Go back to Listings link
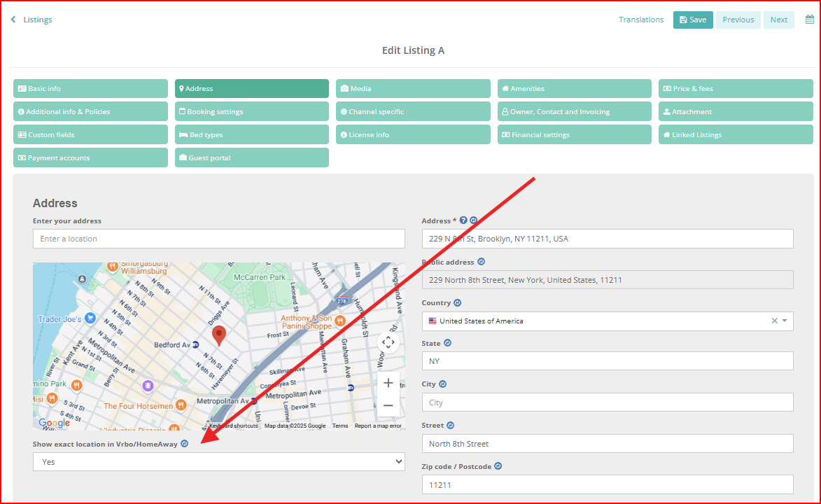The image size is (821, 504). [38, 20]
